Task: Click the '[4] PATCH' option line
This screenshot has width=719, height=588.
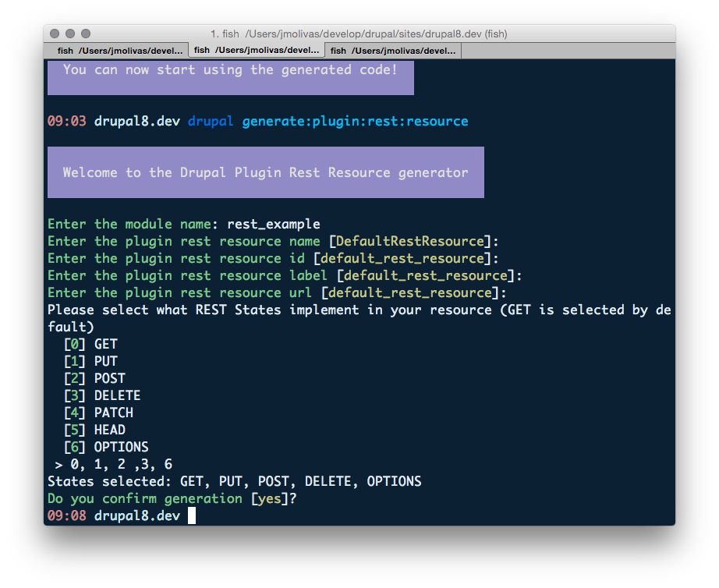Action: (98, 413)
